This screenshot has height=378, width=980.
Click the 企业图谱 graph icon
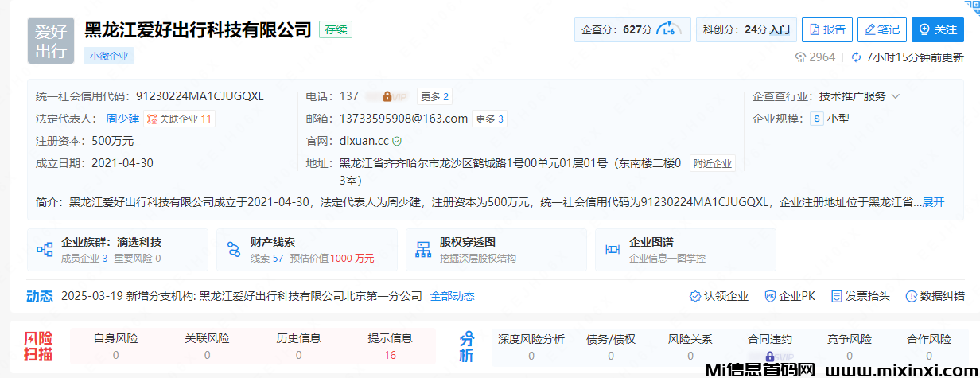613,250
